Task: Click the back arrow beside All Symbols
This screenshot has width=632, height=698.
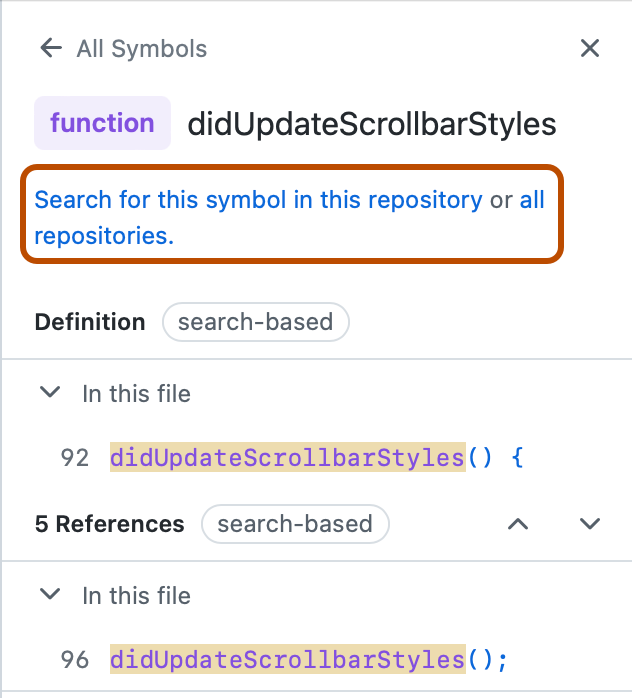Action: pos(50,48)
